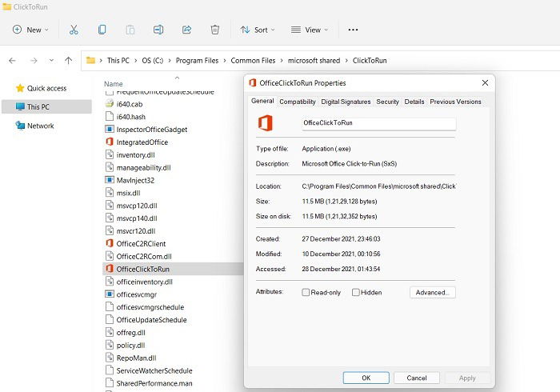Viewport: 560px width, 392px height.
Task: Confirm the dialog with OK button
Action: [366, 378]
